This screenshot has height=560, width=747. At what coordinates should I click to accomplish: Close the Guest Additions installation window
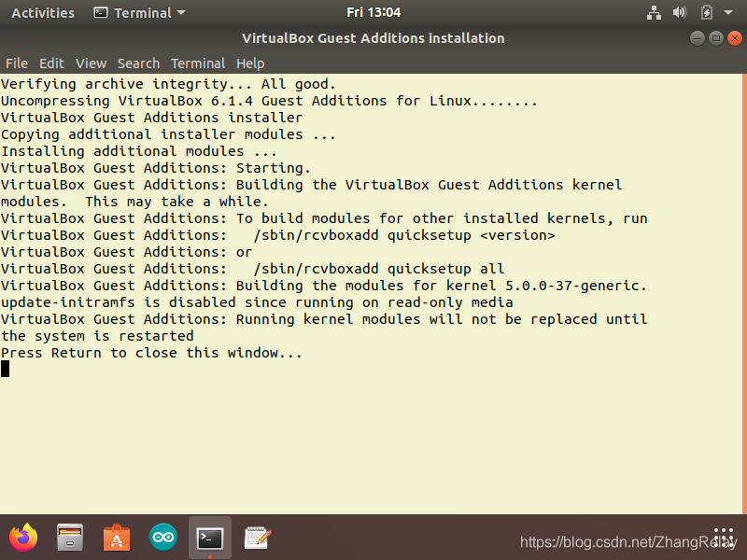(735, 38)
